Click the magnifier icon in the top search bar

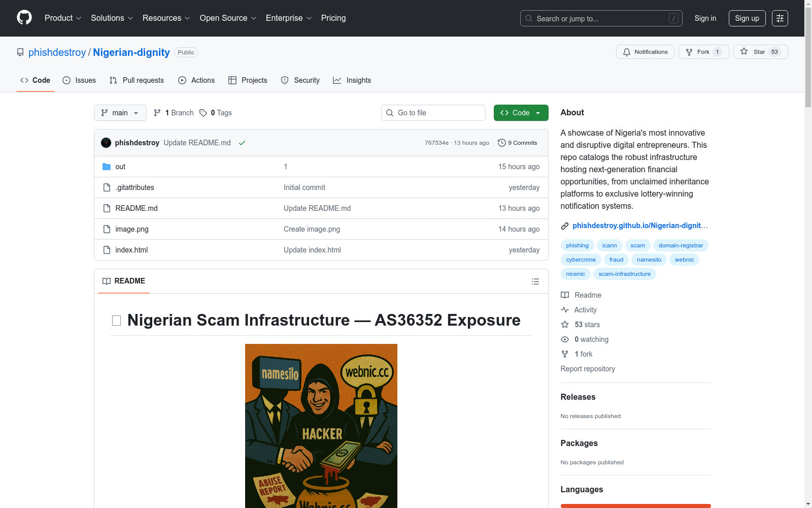click(529, 18)
